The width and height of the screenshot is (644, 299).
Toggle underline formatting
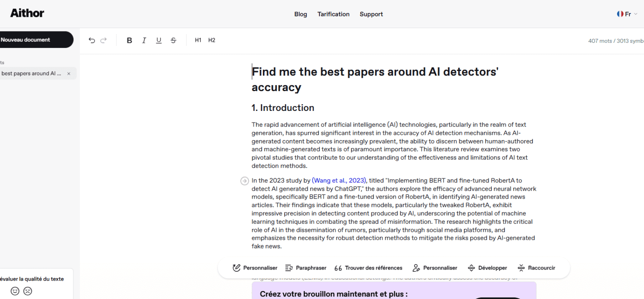pos(158,40)
